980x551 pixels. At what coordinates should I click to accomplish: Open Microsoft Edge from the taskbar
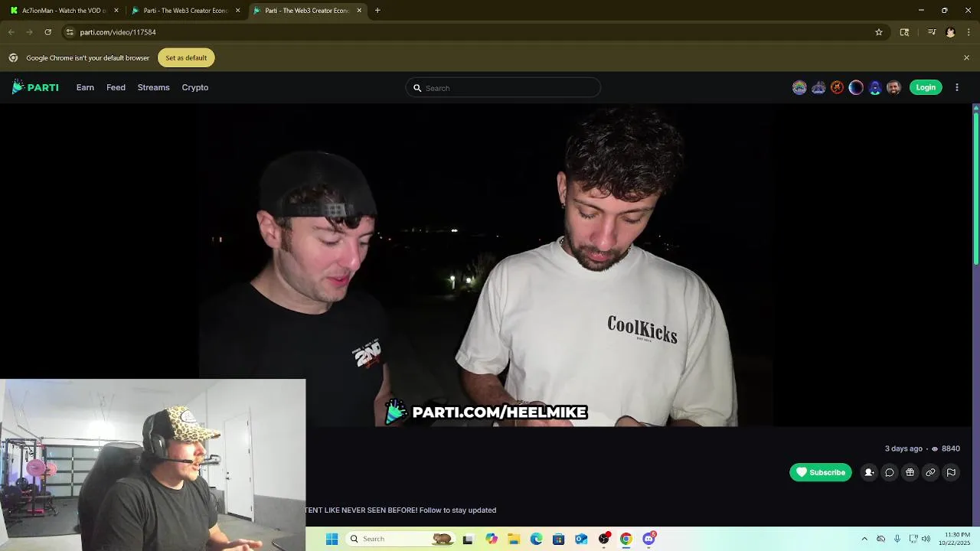pyautogui.click(x=536, y=539)
